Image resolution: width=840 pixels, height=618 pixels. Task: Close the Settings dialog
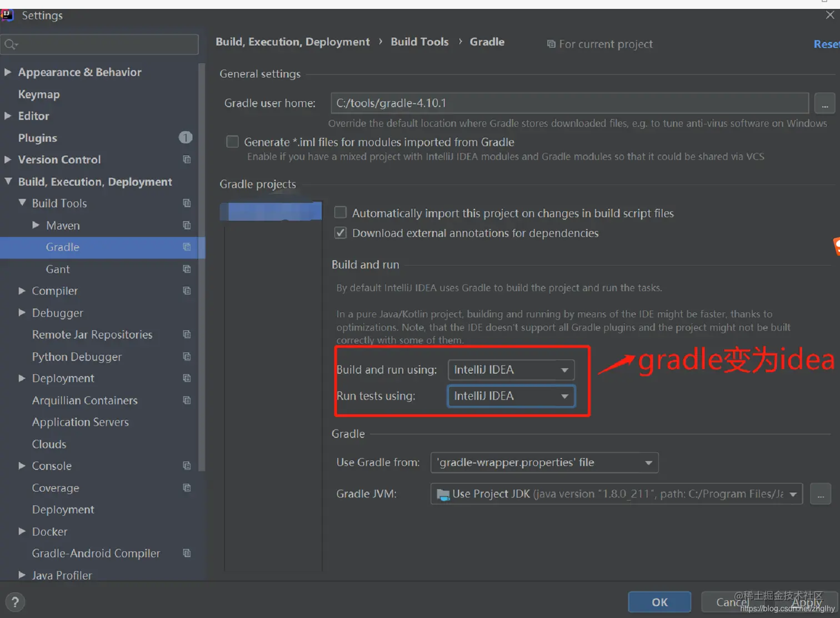(830, 15)
